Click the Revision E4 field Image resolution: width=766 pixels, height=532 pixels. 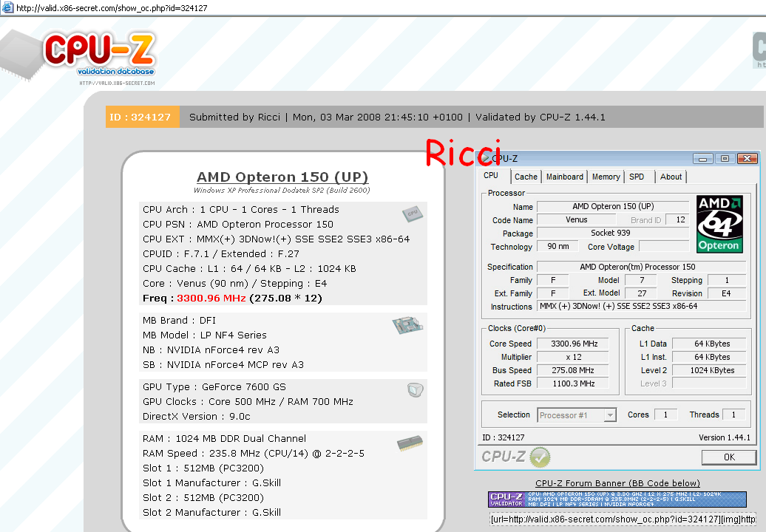click(x=727, y=293)
